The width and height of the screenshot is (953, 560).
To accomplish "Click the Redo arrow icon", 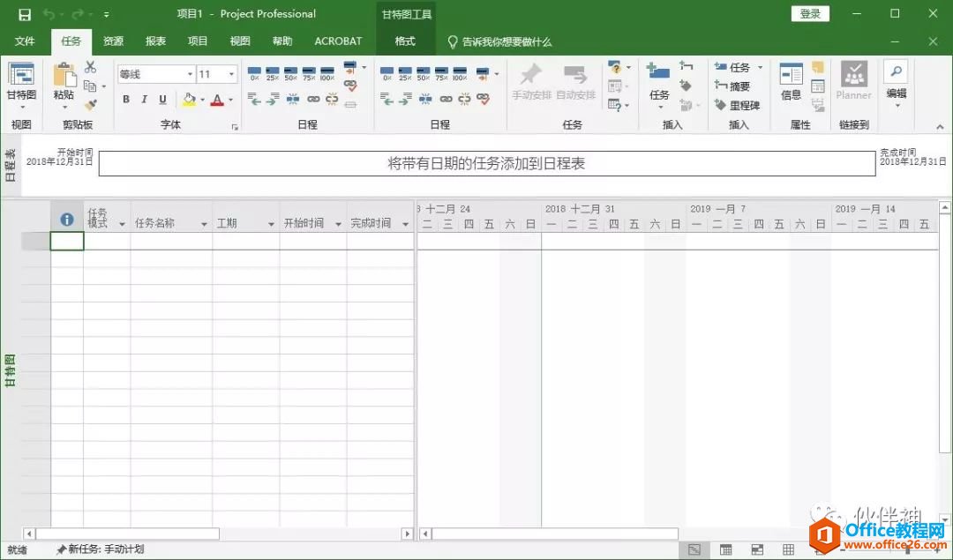I will point(77,14).
